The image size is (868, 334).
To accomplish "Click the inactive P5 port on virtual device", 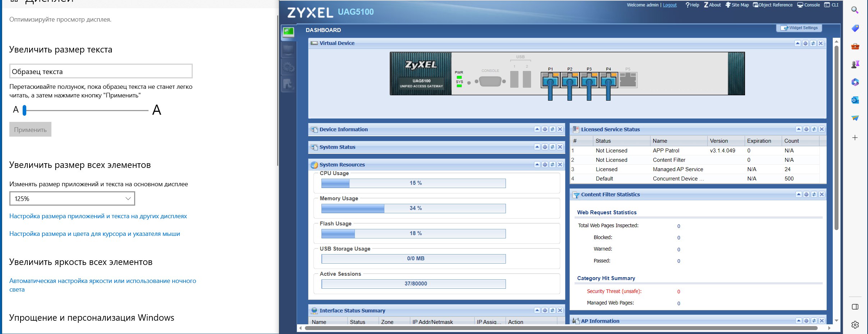I will pos(628,80).
